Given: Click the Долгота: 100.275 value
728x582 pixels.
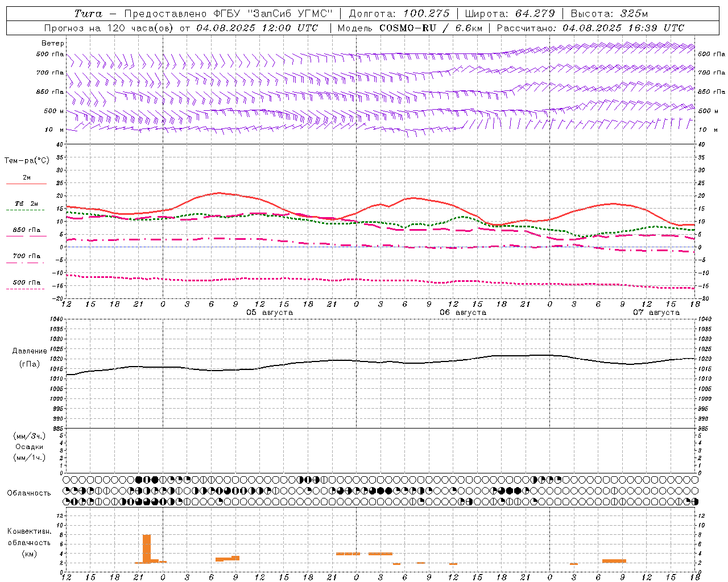Looking at the screenshot, I should coord(399,14).
